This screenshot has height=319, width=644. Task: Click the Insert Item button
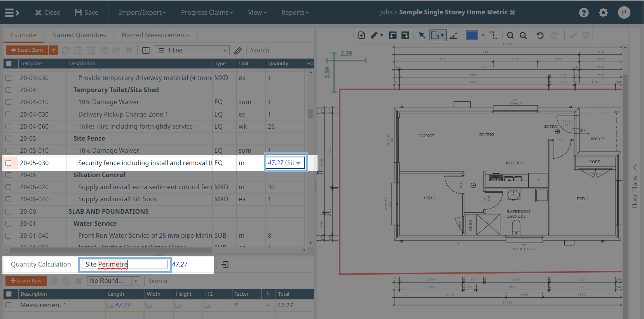[27, 50]
